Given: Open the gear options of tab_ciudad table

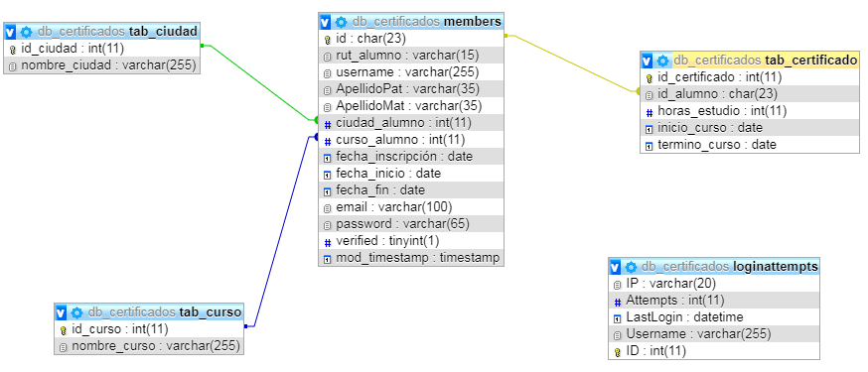Looking at the screenshot, I should coord(26,32).
